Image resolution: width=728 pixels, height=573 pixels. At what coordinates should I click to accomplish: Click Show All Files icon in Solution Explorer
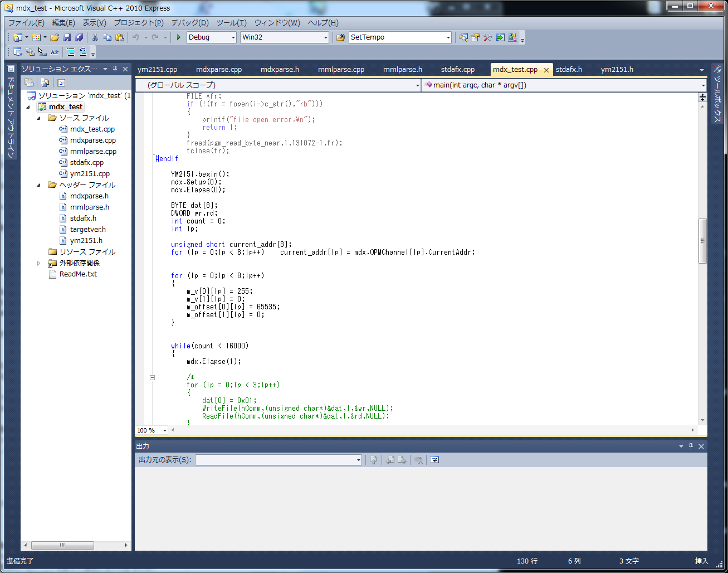pyautogui.click(x=45, y=82)
